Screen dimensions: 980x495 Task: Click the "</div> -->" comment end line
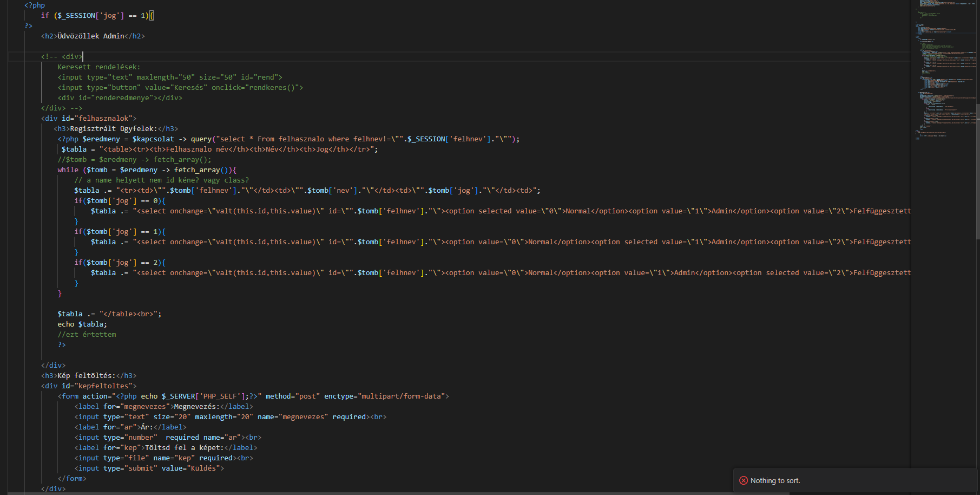pyautogui.click(x=62, y=108)
